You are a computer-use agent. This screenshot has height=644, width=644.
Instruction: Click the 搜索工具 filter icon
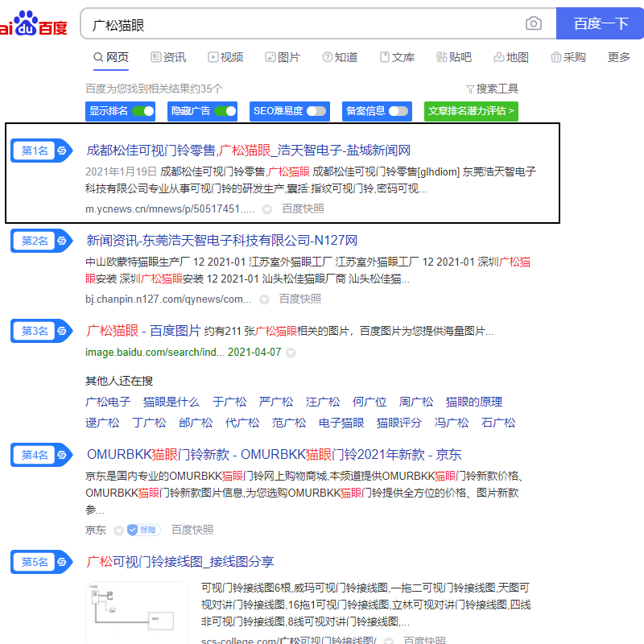470,89
